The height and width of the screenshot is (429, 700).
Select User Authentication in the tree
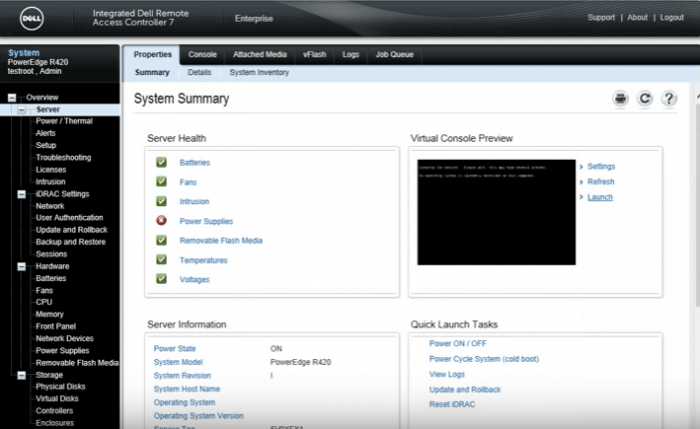coord(69,218)
